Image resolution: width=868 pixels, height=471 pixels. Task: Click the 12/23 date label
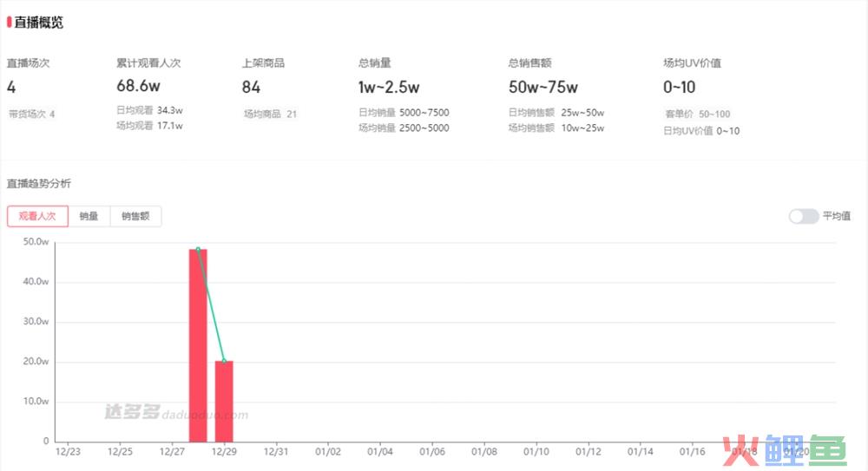pyautogui.click(x=68, y=452)
